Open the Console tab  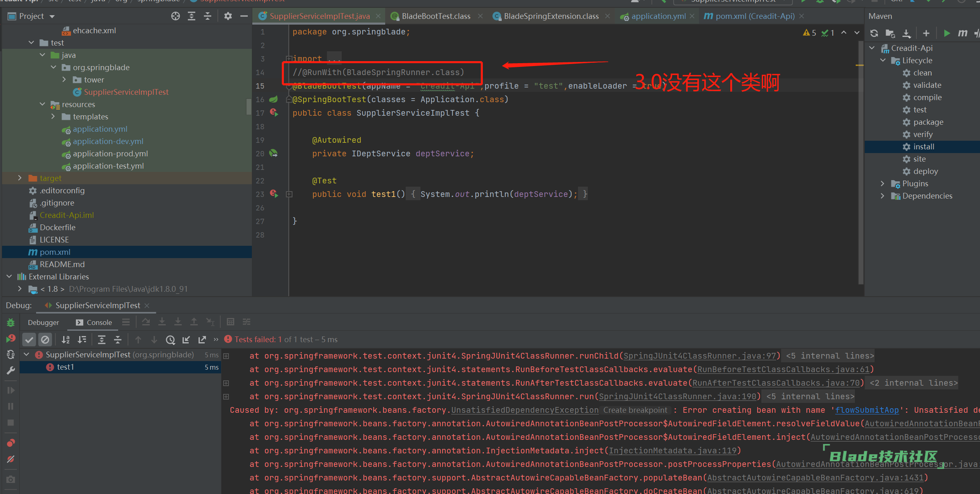pos(94,322)
